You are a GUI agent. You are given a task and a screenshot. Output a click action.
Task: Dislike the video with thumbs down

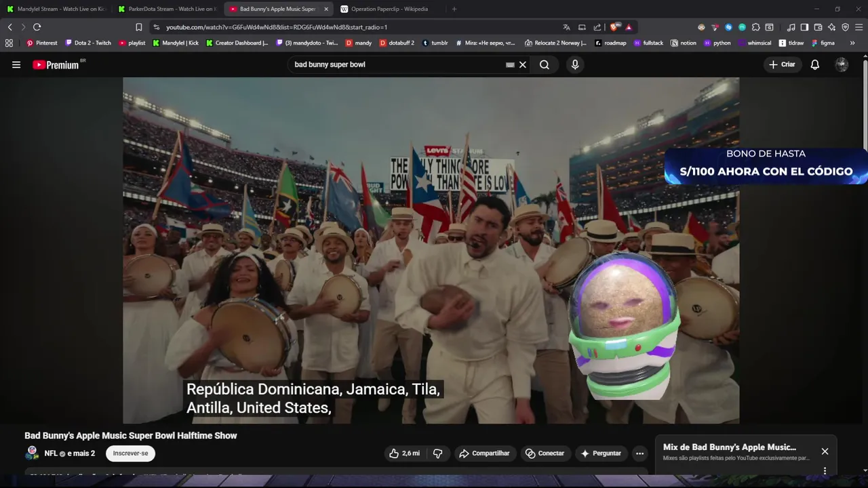[438, 453]
